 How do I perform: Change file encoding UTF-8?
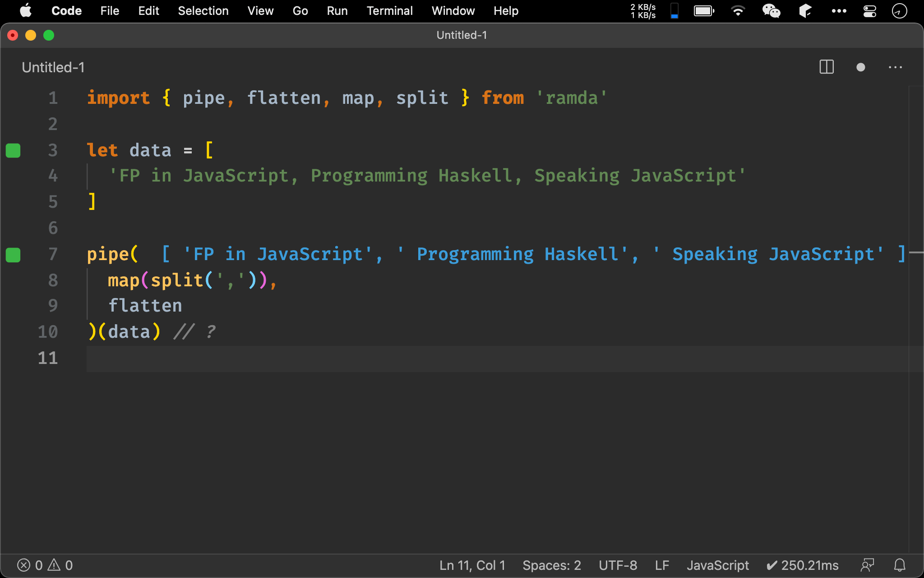618,565
